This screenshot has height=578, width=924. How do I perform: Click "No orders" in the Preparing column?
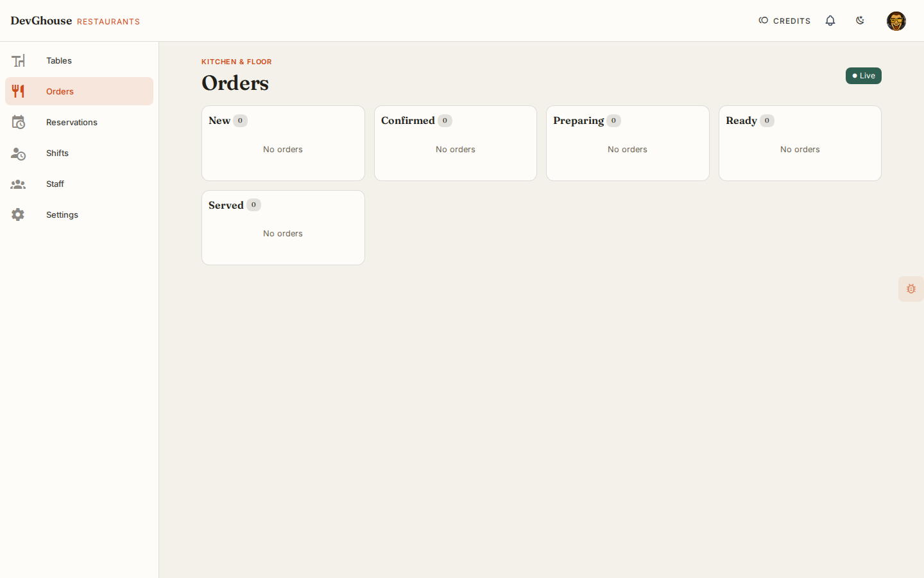(x=628, y=150)
